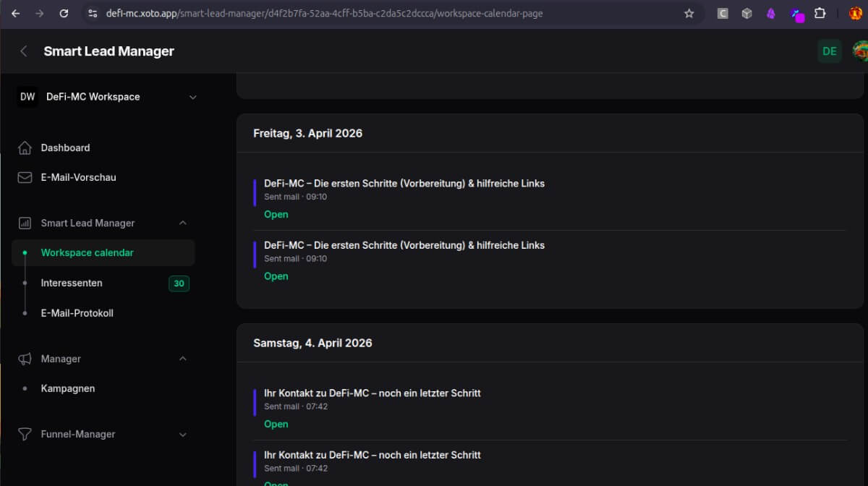Click 'Sent mail · 07:42' of first Samstag entry
Image resolution: width=868 pixels, height=486 pixels.
(296, 406)
